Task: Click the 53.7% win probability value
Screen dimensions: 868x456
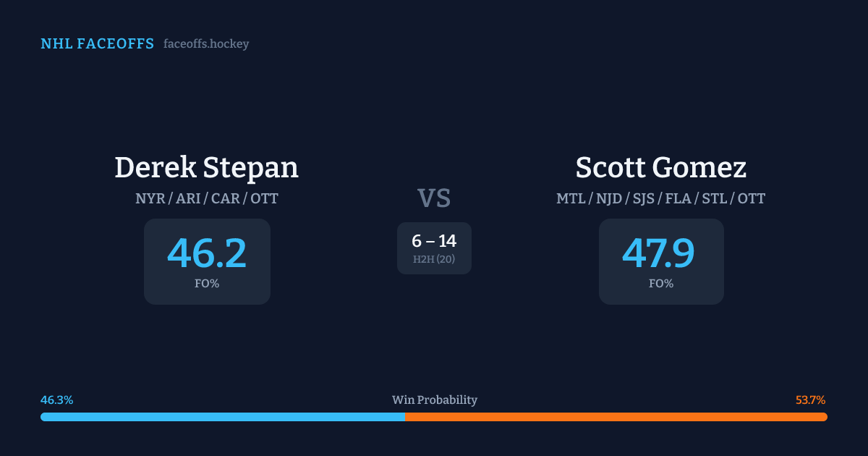Action: point(810,400)
